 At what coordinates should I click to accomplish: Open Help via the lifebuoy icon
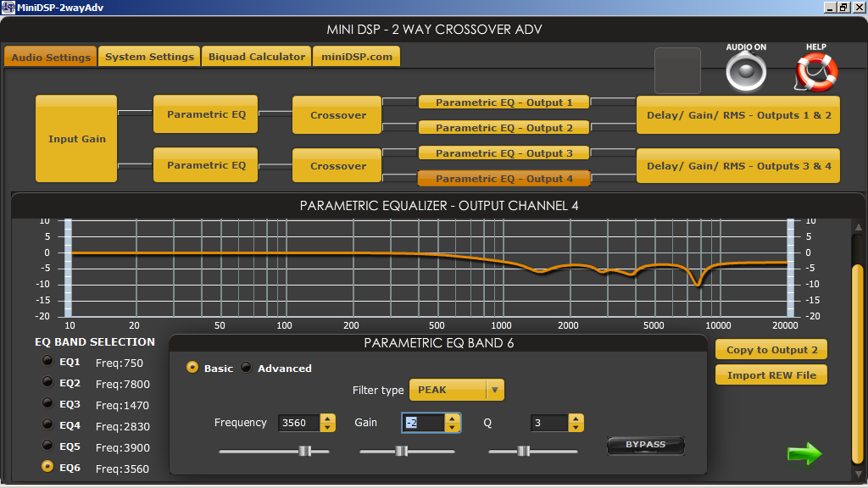[x=816, y=73]
